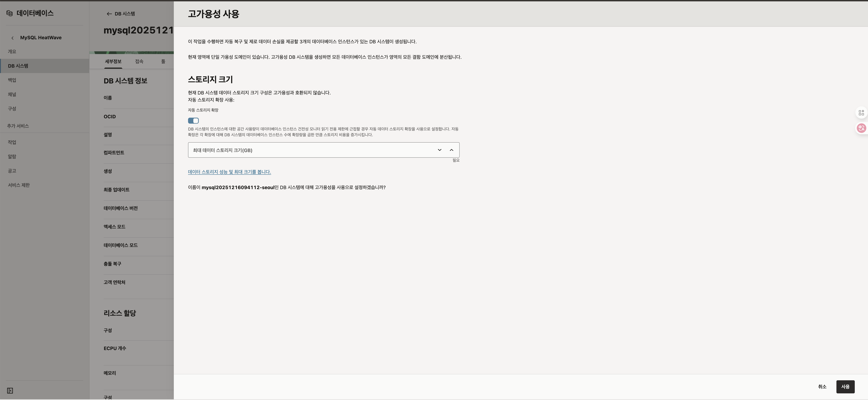Select 개요 in the sidebar
The height and width of the screenshot is (400, 868).
coord(12,52)
